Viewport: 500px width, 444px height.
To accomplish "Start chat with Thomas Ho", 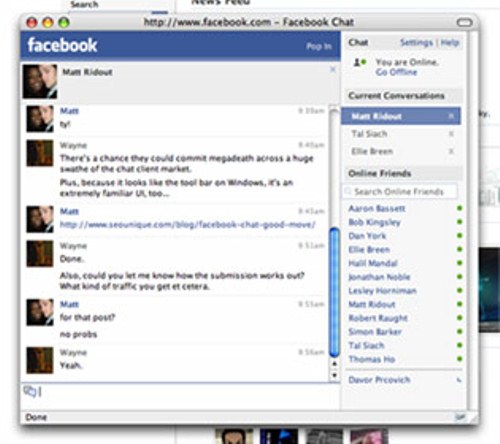I will tap(372, 359).
